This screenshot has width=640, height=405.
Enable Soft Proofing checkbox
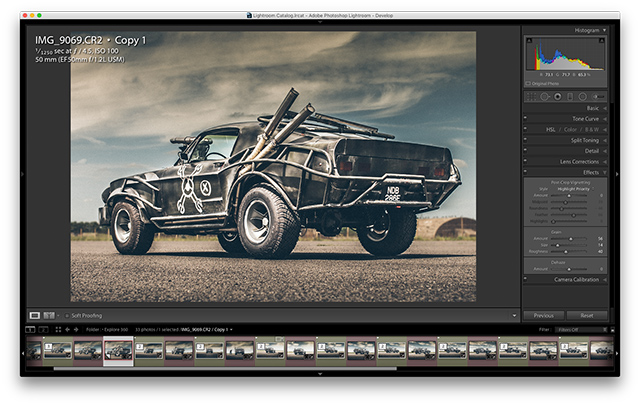click(65, 315)
